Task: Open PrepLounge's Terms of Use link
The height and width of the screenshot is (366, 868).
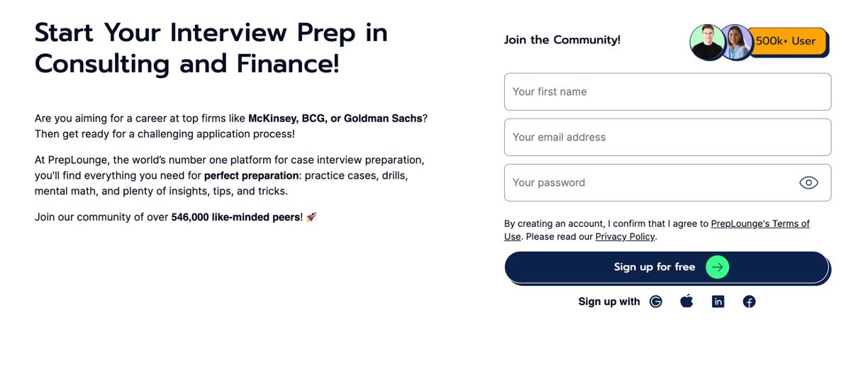Action: coord(759,223)
